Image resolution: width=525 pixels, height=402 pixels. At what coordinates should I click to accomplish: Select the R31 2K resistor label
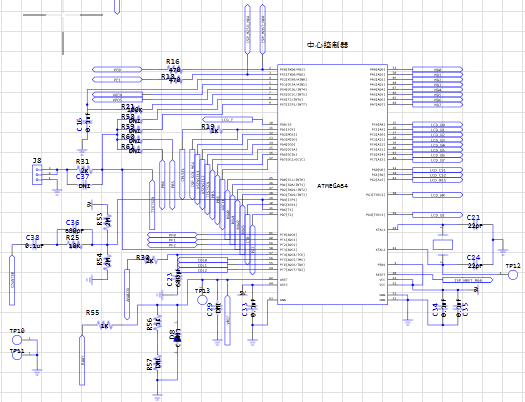tap(84, 166)
